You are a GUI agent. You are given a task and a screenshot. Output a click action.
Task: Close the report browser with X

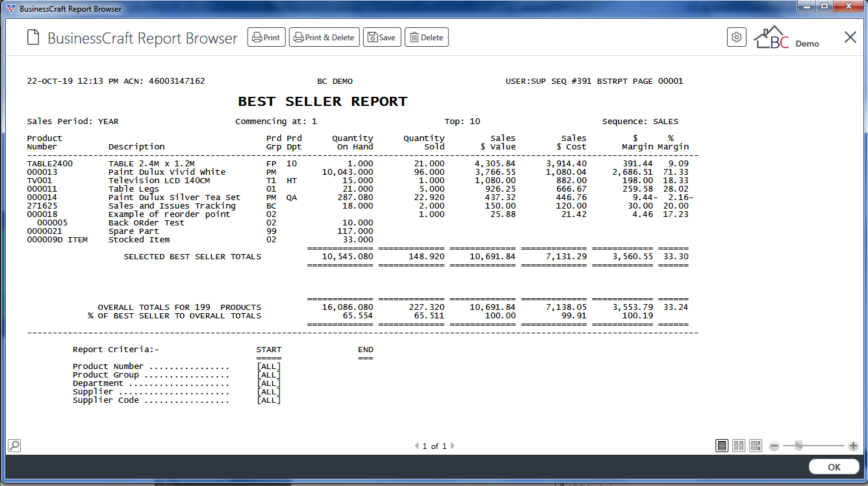click(850, 37)
